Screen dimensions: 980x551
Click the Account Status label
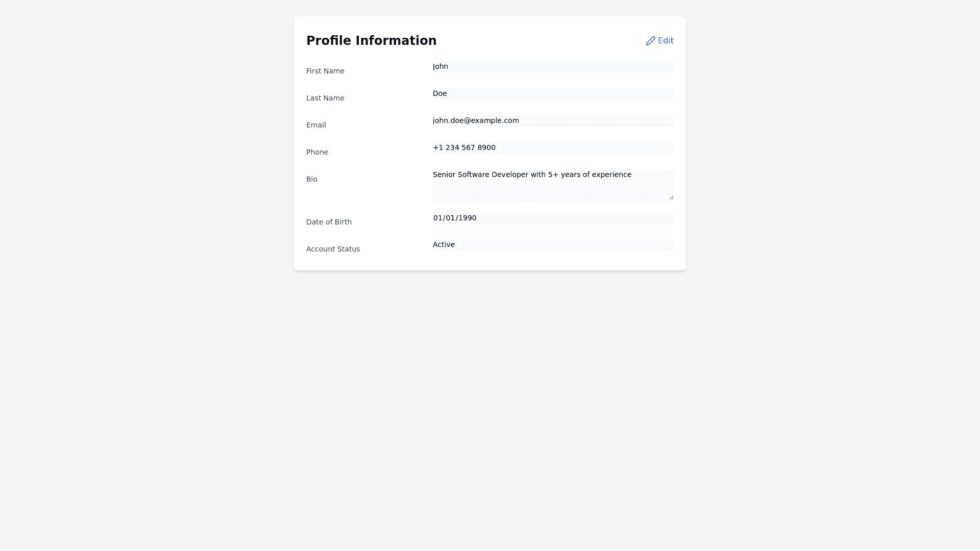333,249
